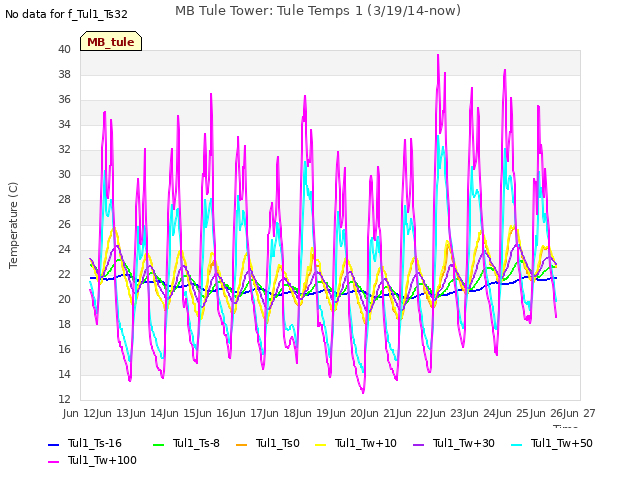Viewport: 640px width, 480px height.
Task: Select the Tul1_Tw+30 legend label
Action: [464, 443]
